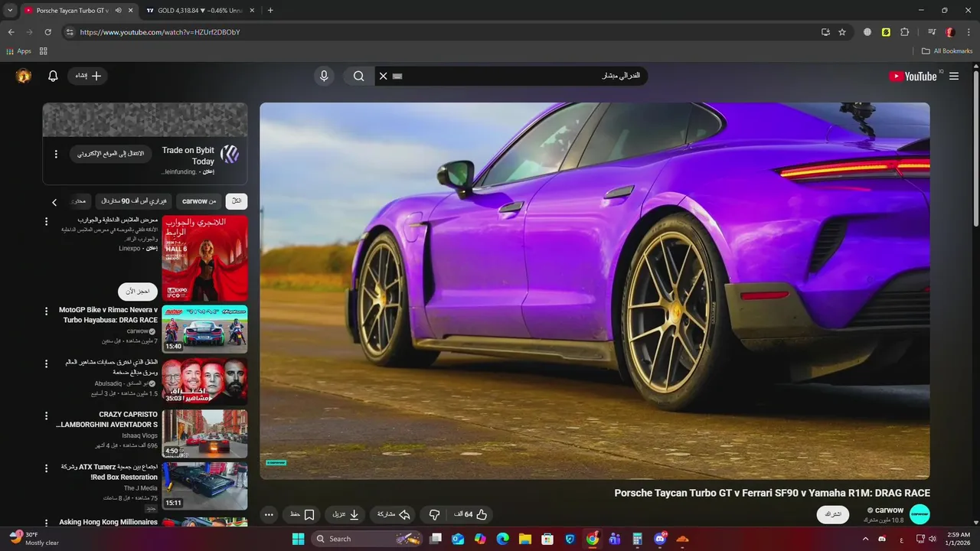Install app using the address bar icon

(x=825, y=32)
